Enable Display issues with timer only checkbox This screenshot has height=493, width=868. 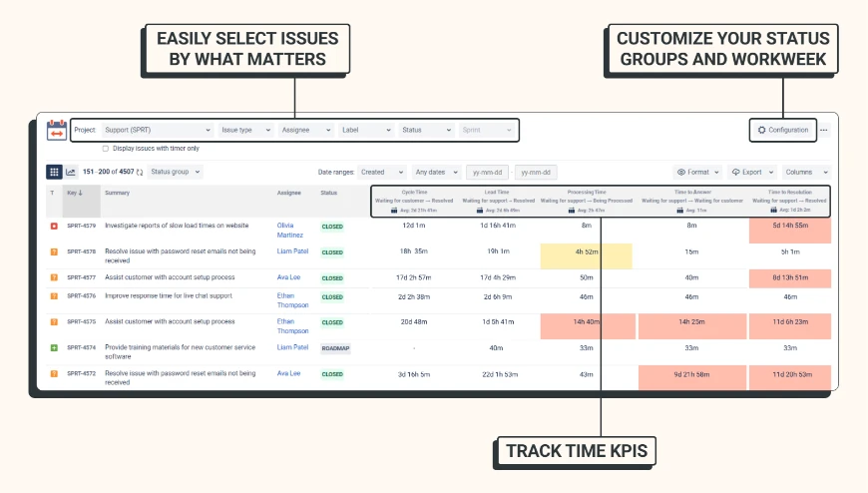(105, 149)
